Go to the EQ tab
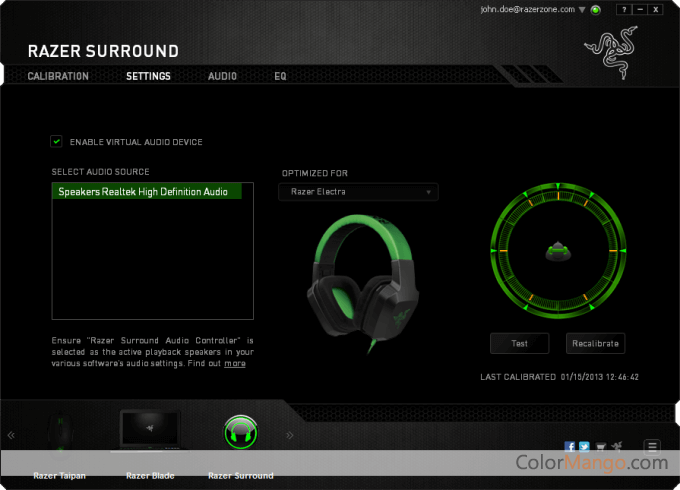Image resolution: width=680 pixels, height=490 pixels. [x=280, y=76]
